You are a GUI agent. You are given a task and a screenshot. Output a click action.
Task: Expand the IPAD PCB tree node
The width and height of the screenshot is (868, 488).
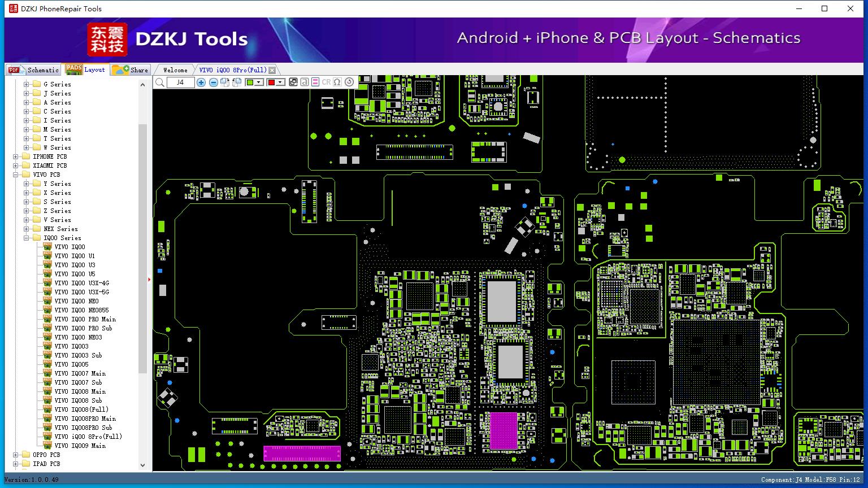(15, 464)
